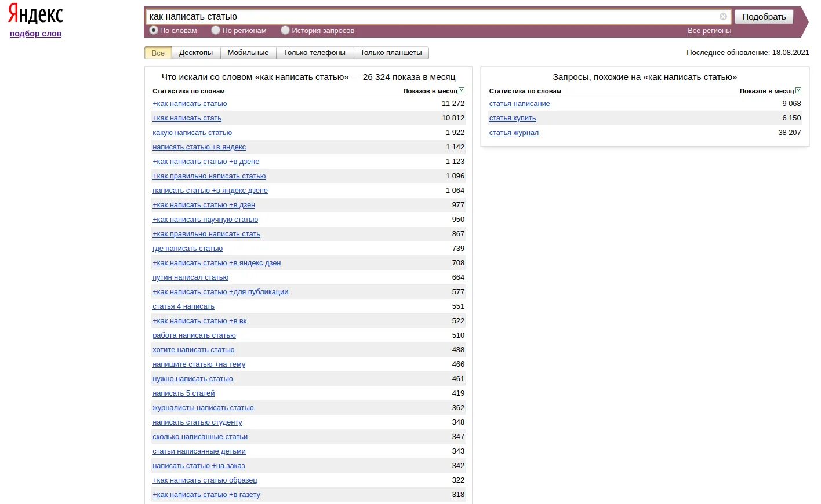
Task: Open help icon beside right 'Показов в месяц'
Action: [x=798, y=90]
